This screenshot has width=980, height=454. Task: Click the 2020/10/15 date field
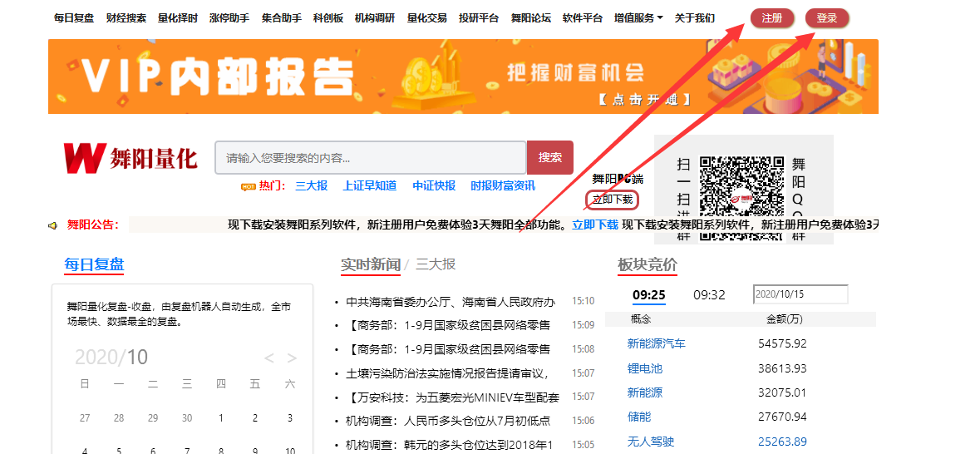coord(800,294)
